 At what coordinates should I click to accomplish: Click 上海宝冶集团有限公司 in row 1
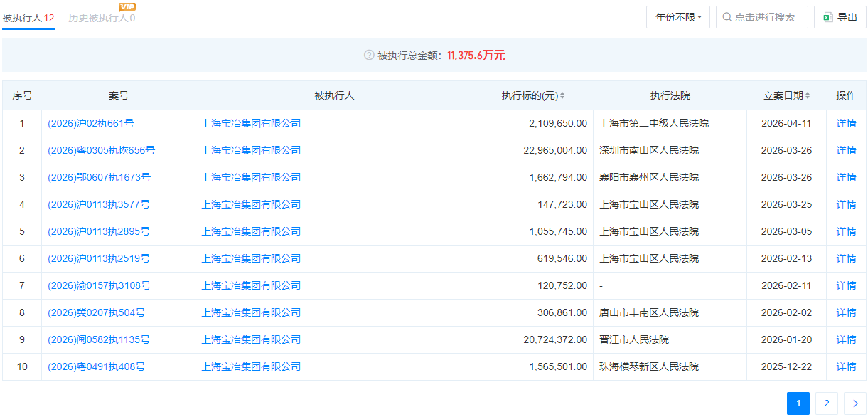[x=251, y=123]
